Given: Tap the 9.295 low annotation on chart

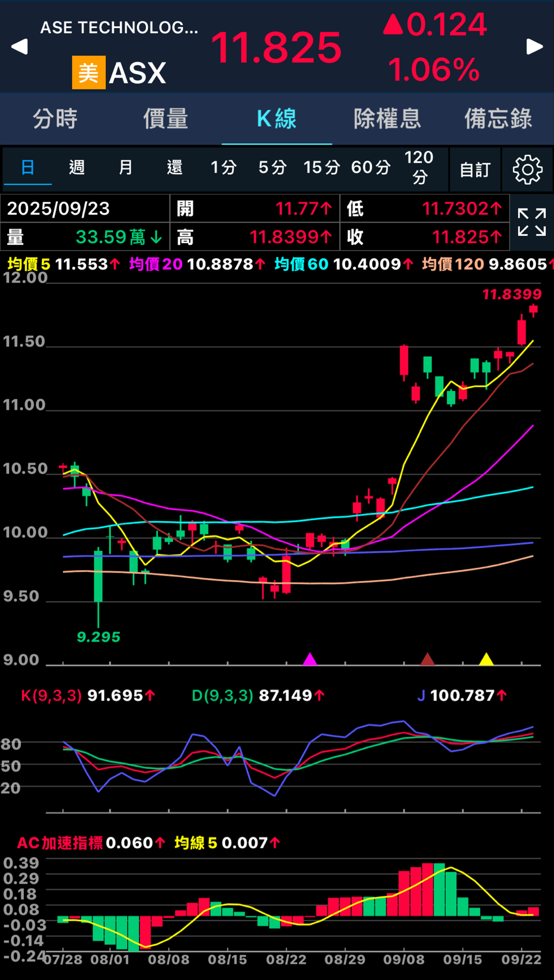Looking at the screenshot, I should (x=98, y=637).
